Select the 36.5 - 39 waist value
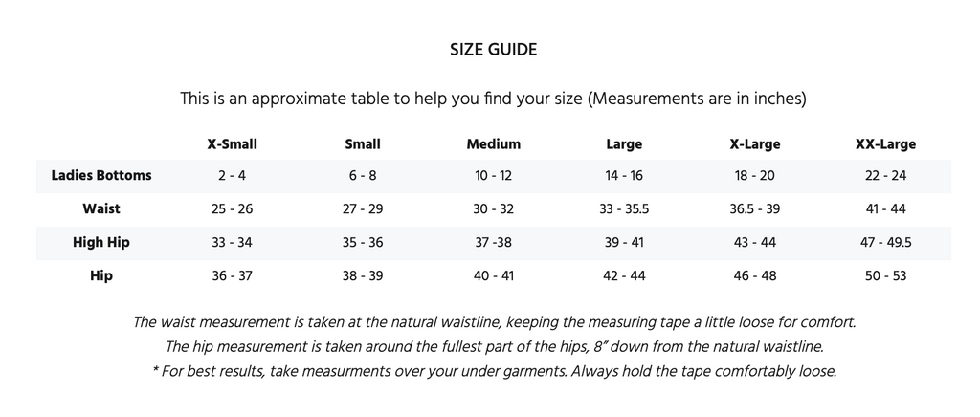Viewport: 980px width, 417px height. pyautogui.click(x=754, y=208)
